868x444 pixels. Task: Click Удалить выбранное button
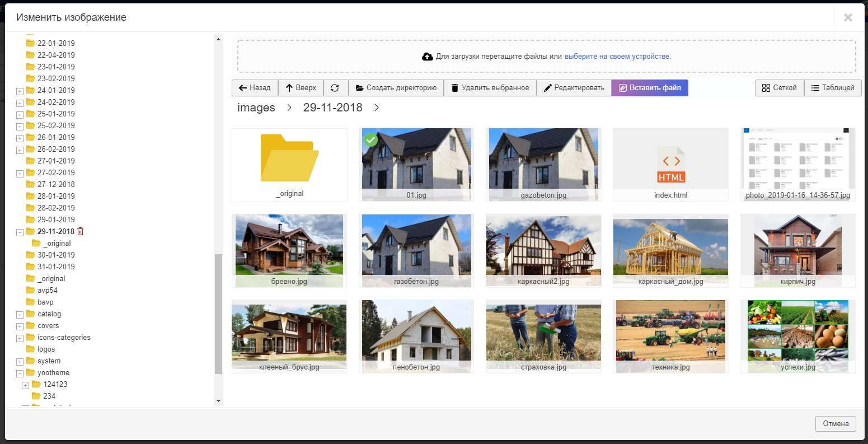490,88
